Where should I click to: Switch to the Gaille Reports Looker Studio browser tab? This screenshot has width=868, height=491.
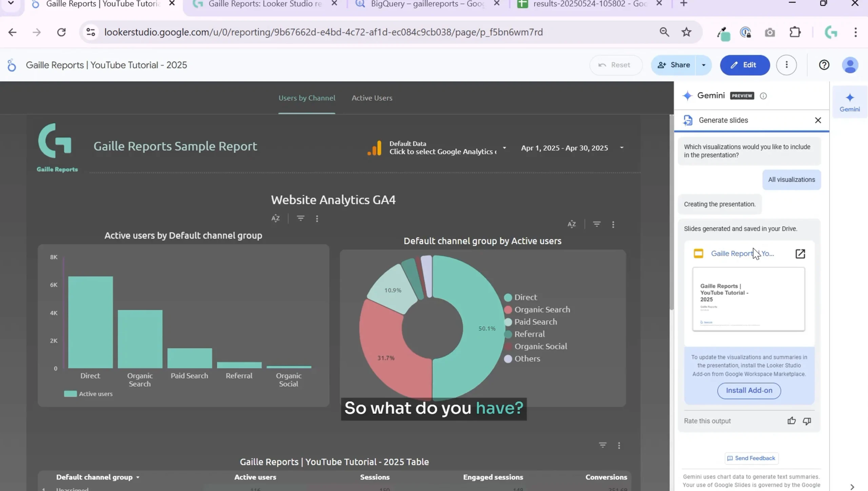(265, 4)
